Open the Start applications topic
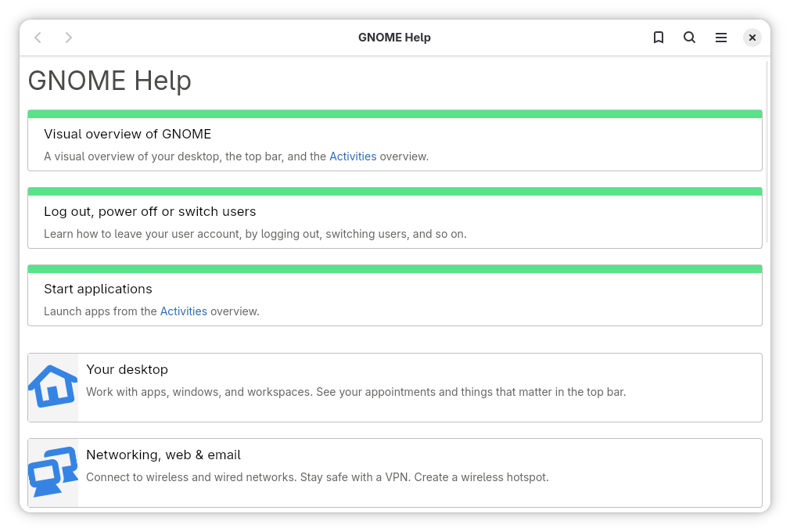Image resolution: width=790 pixels, height=532 pixels. tap(98, 289)
